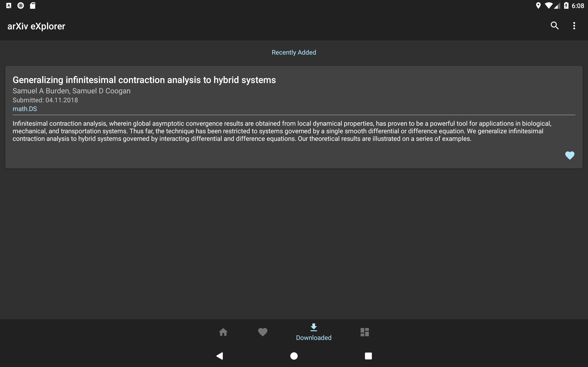This screenshot has width=588, height=367.
Task: Open paper titled Generalizing infinitesimal contraction analysis
Action: (144, 80)
